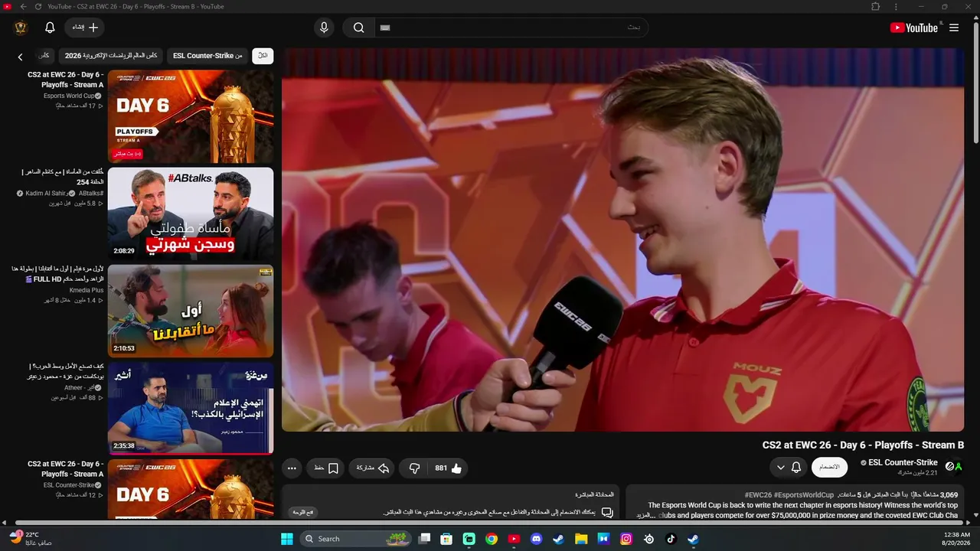Click the magnifier search button

(358, 28)
